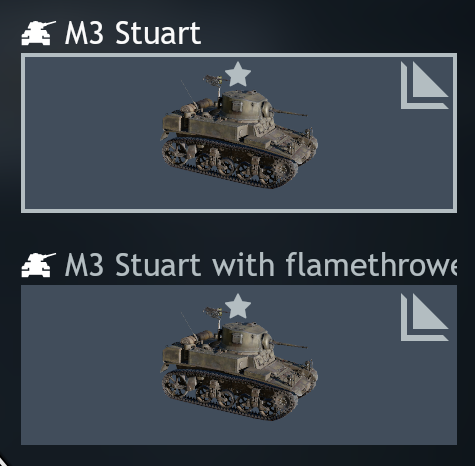Viewport: 475px width, 466px height.
Task: Click the cannon barrel of the flamethrower Stuart
Action: coord(289,345)
